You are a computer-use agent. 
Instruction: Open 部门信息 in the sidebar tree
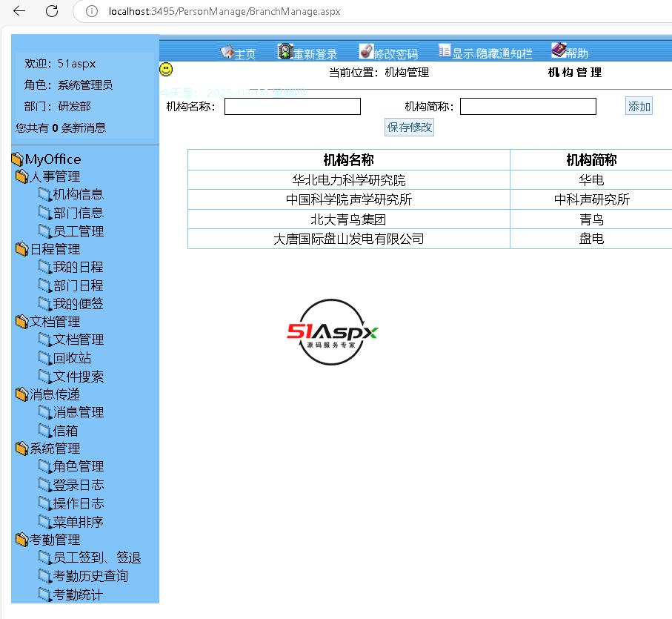[x=78, y=213]
